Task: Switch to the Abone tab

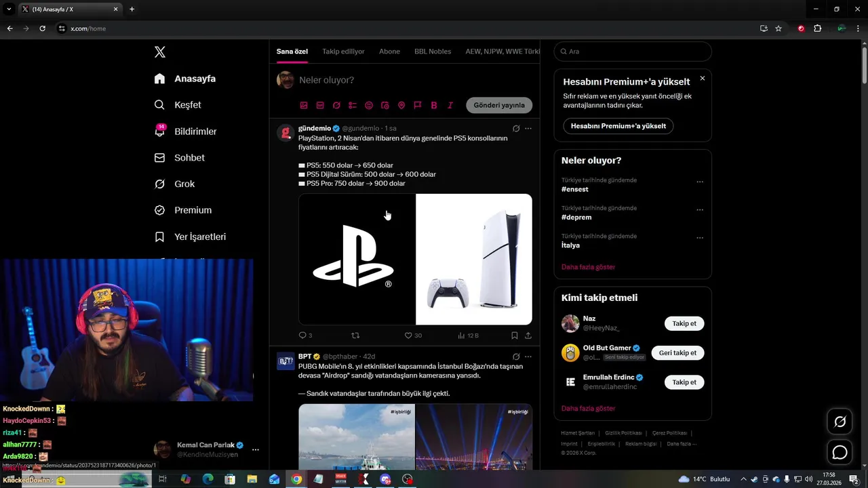Action: [x=389, y=52]
